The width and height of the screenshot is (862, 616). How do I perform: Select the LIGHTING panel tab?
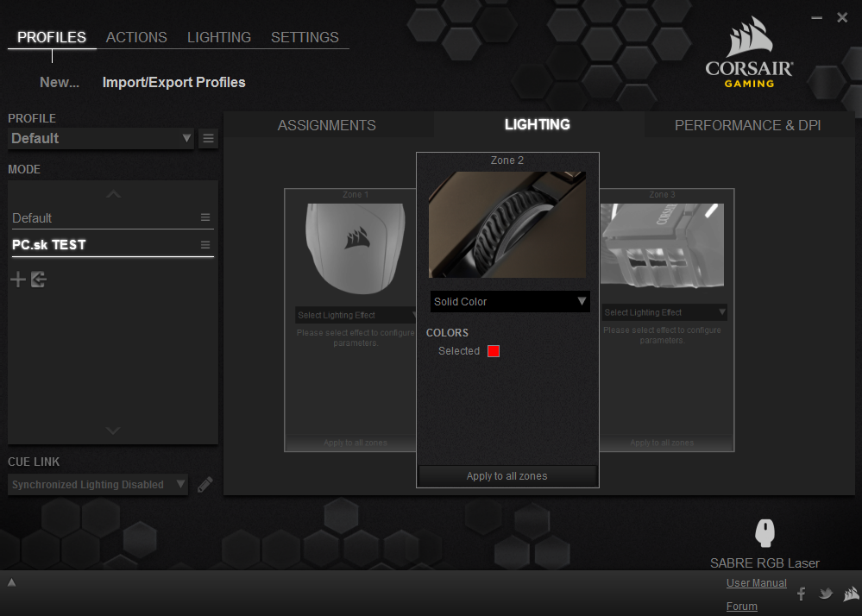click(538, 125)
